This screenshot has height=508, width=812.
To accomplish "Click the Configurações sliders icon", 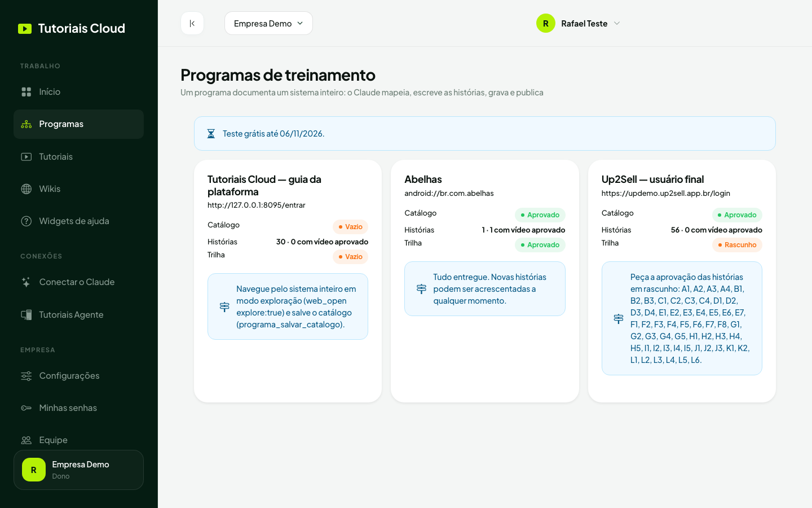I will tap(27, 376).
